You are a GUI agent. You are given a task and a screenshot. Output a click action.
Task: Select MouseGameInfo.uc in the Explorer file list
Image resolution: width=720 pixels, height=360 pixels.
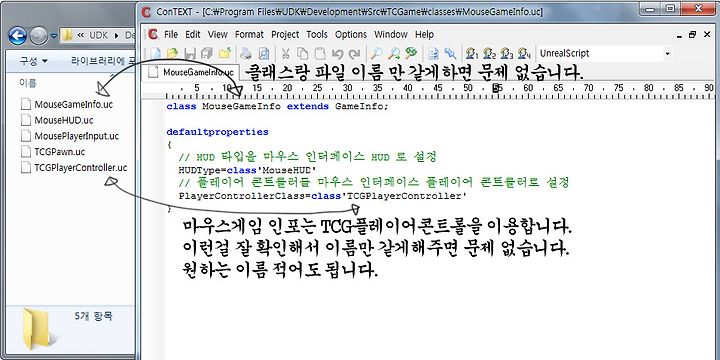click(x=67, y=104)
